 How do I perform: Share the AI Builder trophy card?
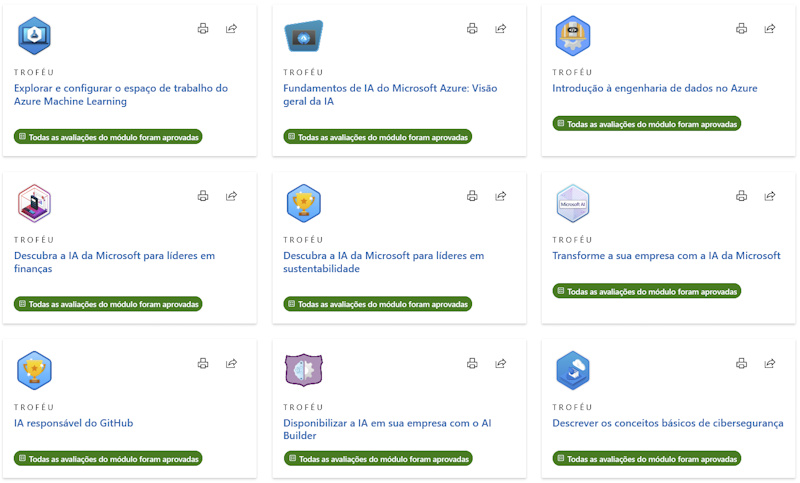(500, 363)
